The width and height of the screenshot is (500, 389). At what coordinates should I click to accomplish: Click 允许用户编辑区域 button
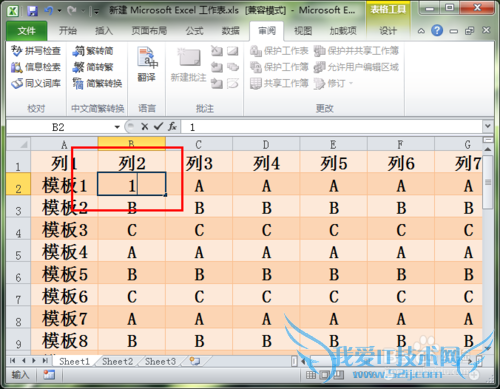[x=356, y=67]
